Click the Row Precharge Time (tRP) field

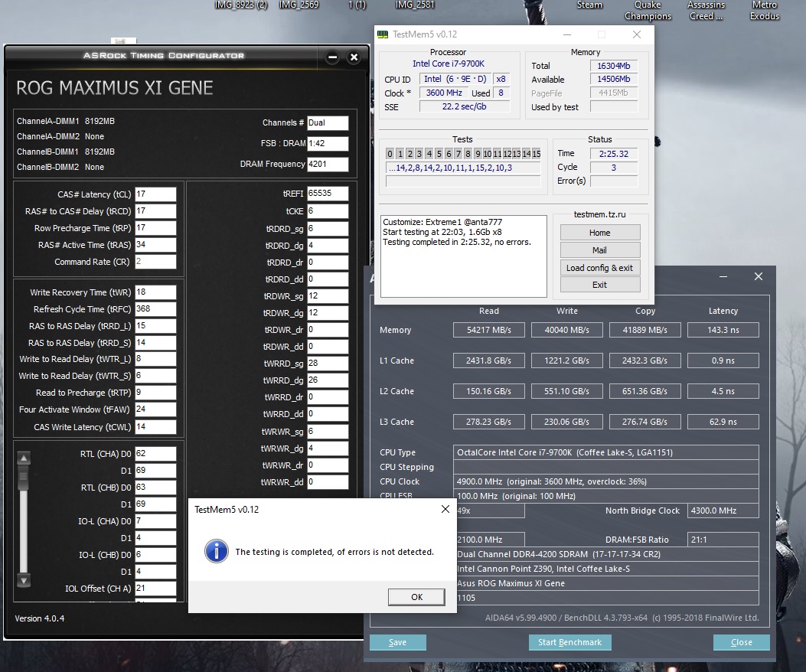coord(155,228)
